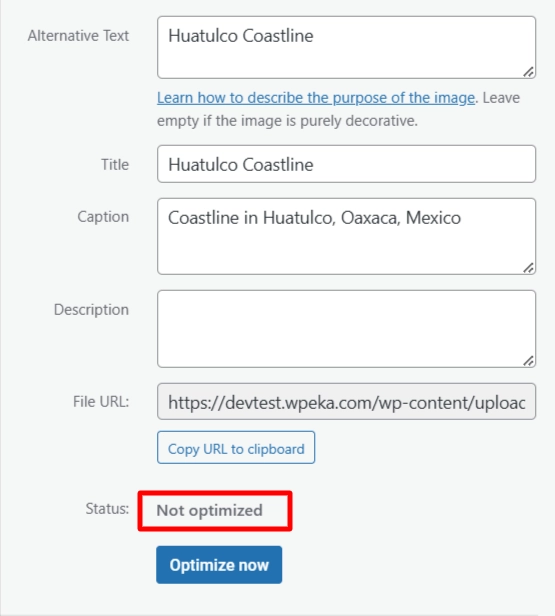
Task: Click the Description label
Action: coord(91,310)
